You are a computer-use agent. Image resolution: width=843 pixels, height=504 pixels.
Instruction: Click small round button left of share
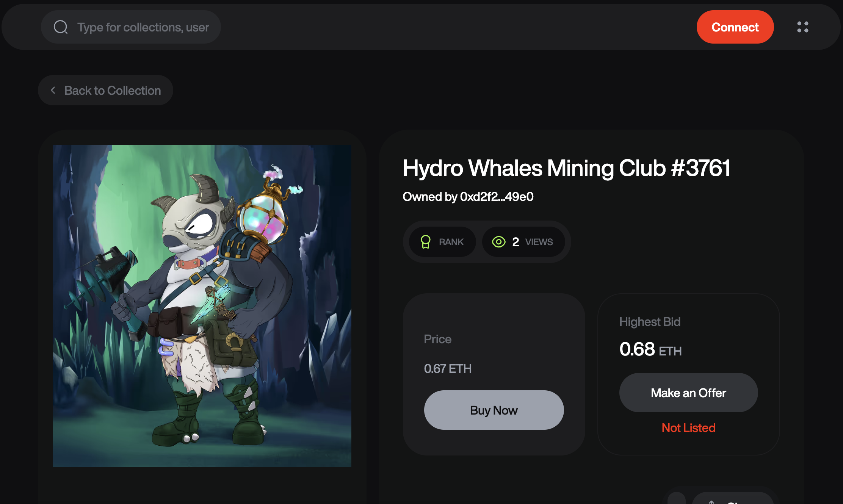pos(677,499)
